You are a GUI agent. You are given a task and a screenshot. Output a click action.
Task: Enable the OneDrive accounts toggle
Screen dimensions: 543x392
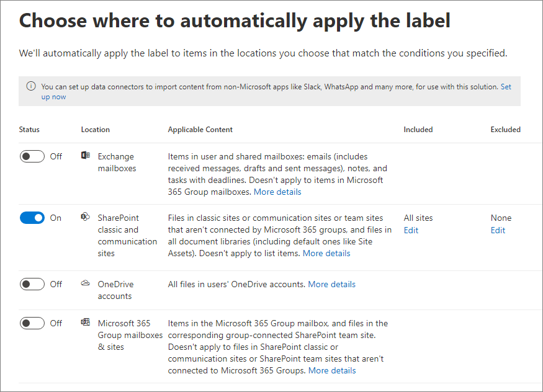(32, 283)
